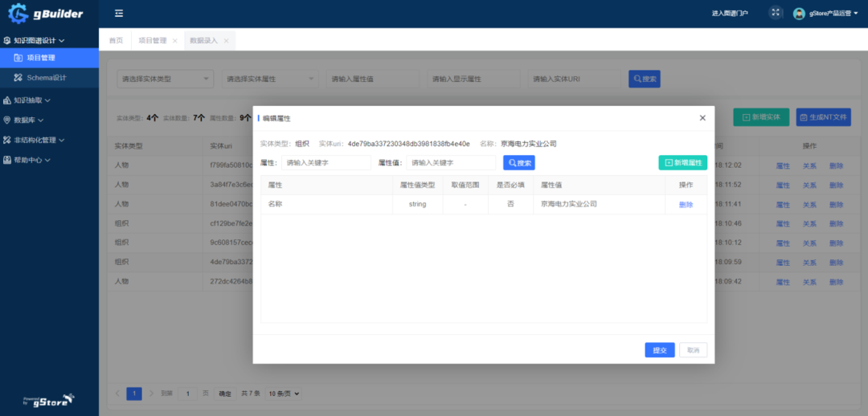Open 关系 for row ending 18:10:12
This screenshot has width=868, height=416.
tap(809, 243)
